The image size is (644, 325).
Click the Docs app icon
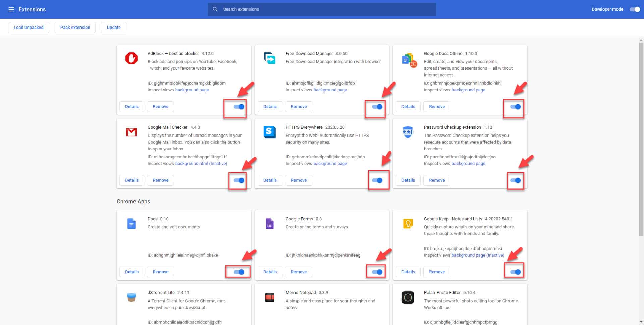(131, 224)
